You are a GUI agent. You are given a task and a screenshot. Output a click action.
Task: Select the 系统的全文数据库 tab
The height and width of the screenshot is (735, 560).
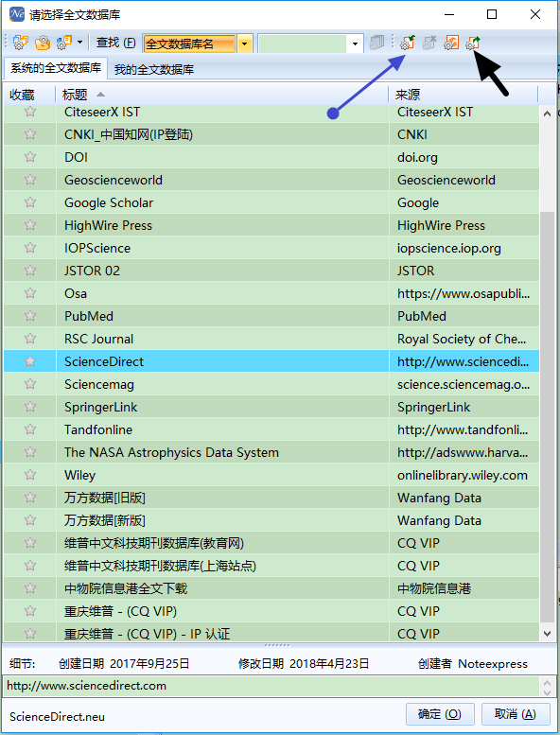(x=56, y=68)
